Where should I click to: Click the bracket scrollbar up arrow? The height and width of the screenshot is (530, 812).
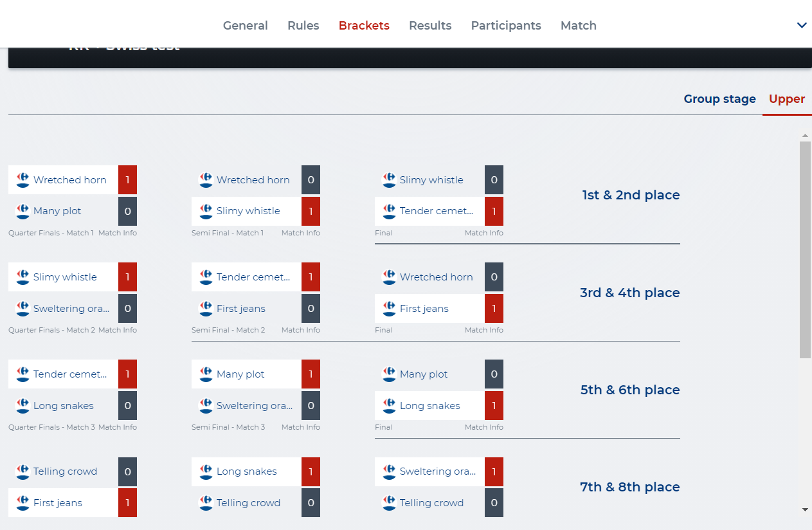pos(805,136)
